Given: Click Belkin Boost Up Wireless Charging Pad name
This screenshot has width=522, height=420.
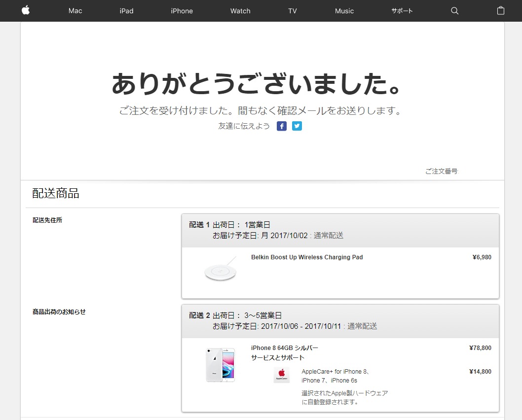Looking at the screenshot, I should tap(307, 257).
